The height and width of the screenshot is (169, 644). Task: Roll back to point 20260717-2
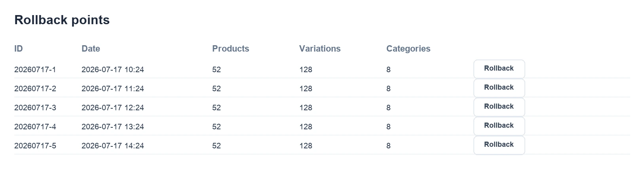click(x=499, y=88)
